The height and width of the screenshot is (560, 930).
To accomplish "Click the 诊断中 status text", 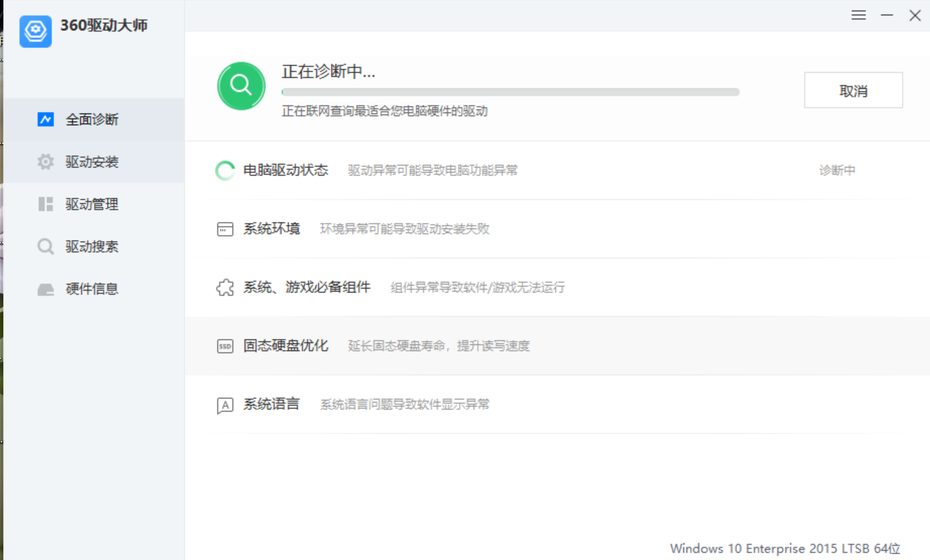I will 837,171.
